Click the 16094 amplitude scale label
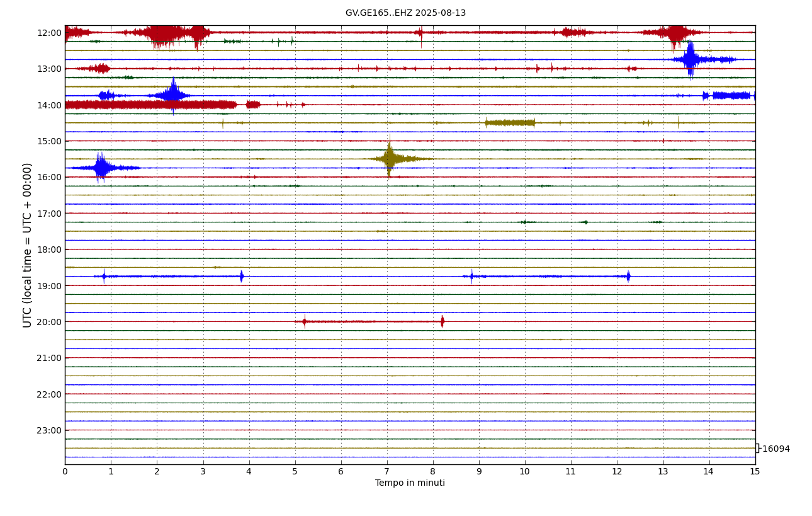812x516 pixels. tap(775, 449)
